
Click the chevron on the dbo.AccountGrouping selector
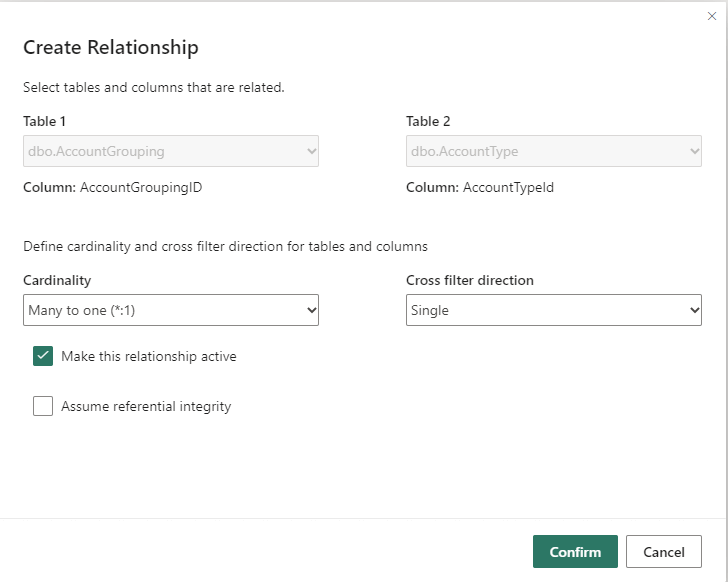[x=310, y=152]
